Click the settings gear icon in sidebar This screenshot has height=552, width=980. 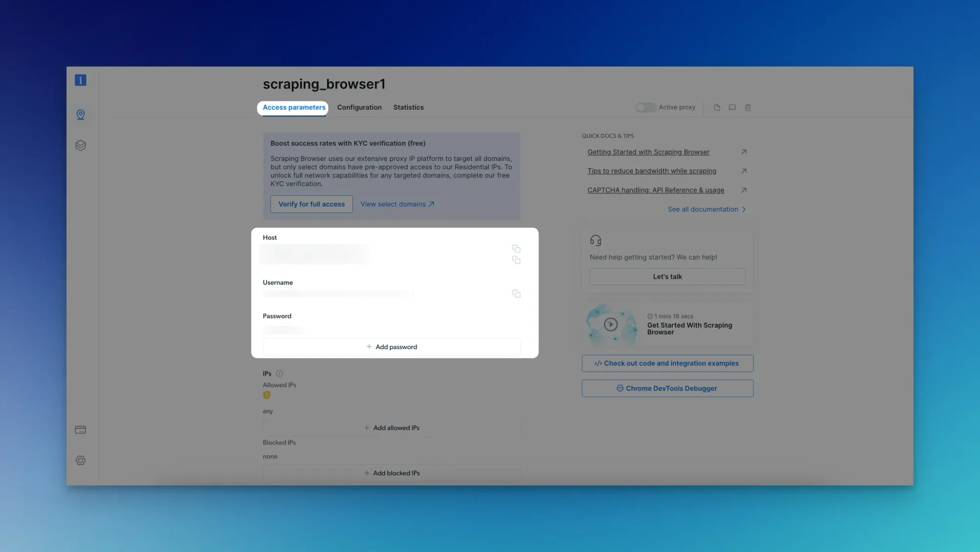point(80,460)
